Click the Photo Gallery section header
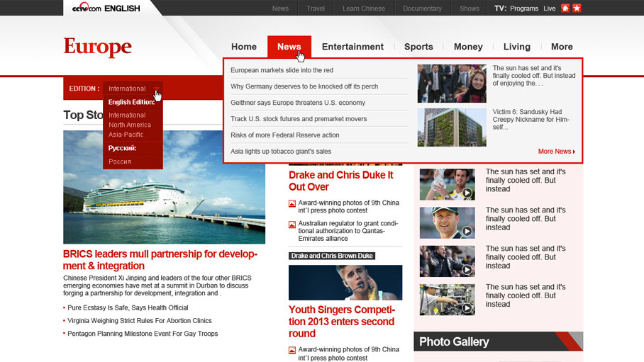This screenshot has width=644, height=362. (498, 341)
